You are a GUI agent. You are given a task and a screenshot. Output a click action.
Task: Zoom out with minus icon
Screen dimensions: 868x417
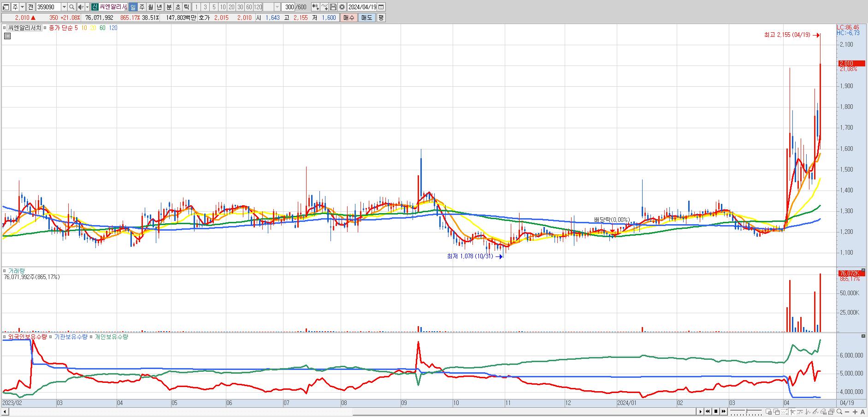pyautogui.click(x=847, y=411)
